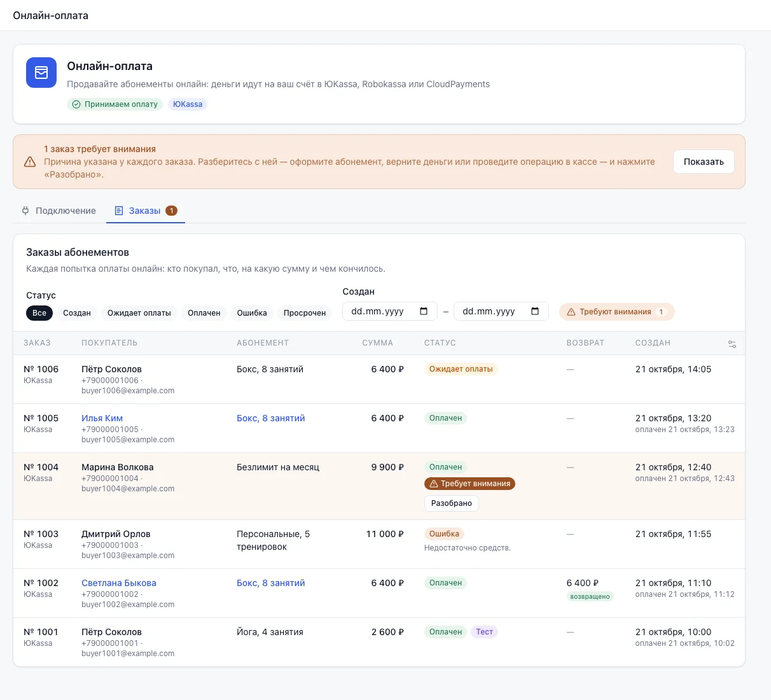Image resolution: width=771 pixels, height=700 pixels.
Task: Open buyer Светлана Быкова profile link
Action: 119,583
